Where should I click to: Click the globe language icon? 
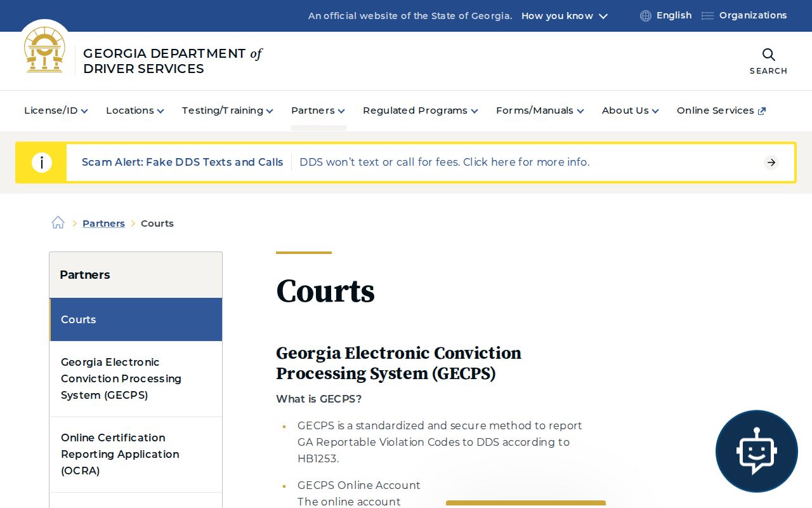click(646, 16)
